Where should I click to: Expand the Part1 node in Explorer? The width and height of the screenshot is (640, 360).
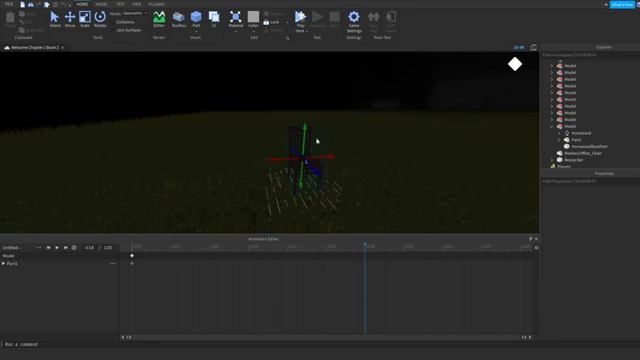559,140
